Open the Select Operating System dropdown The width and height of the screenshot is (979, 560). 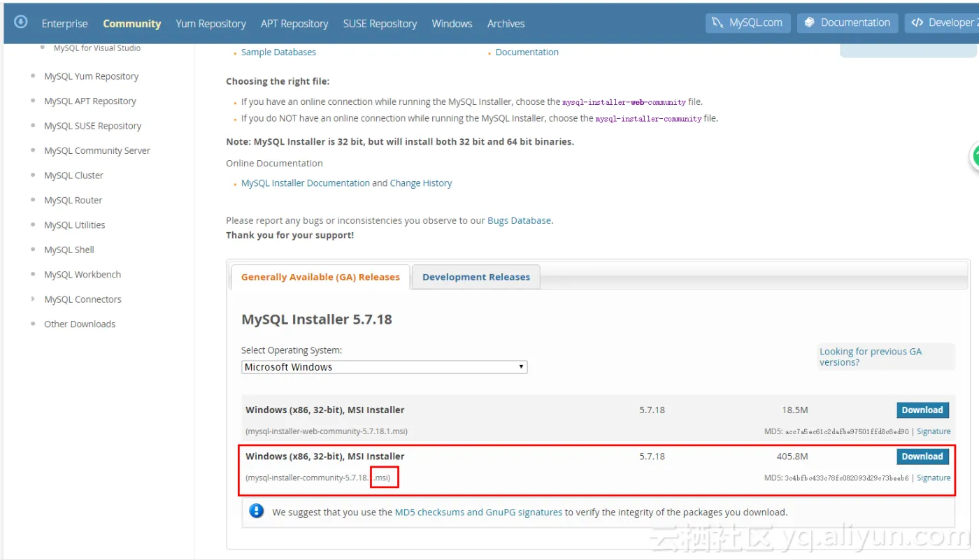pyautogui.click(x=384, y=367)
